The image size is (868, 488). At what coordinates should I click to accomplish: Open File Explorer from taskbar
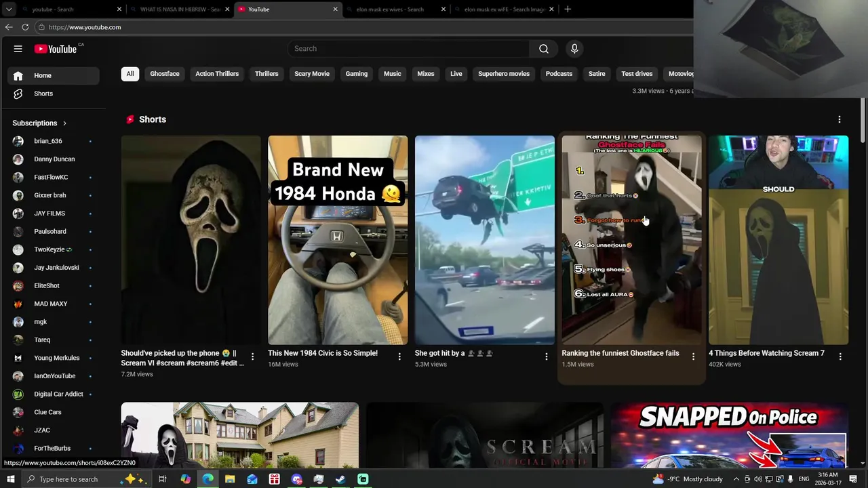230,479
